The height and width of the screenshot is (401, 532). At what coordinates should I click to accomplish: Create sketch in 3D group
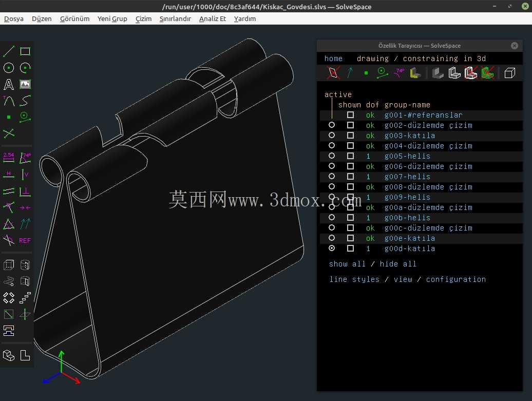pos(25,314)
